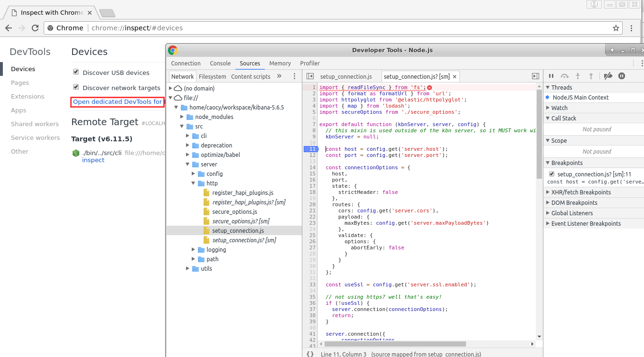This screenshot has height=357, width=644.
Task: Uncheck the setup_connection.js? [sm]:11 breakpoint
Action: (x=551, y=174)
